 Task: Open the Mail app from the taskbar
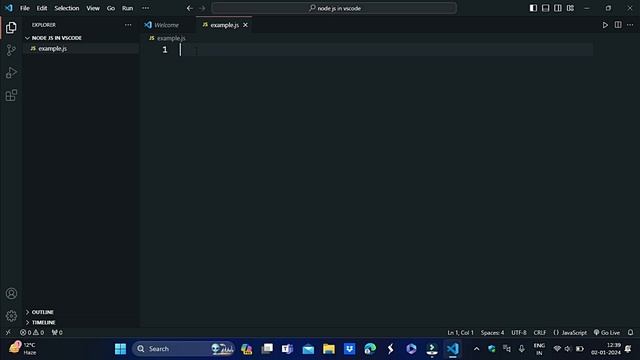(308, 349)
